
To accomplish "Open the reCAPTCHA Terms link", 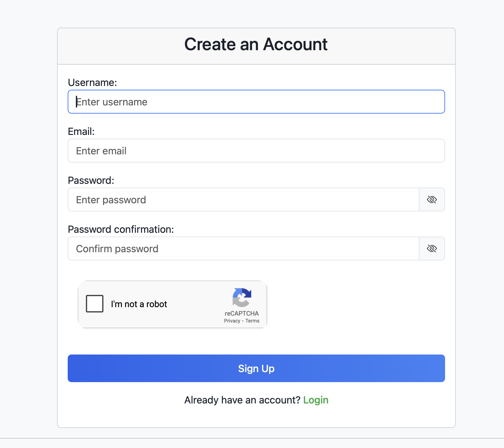I will [x=252, y=321].
